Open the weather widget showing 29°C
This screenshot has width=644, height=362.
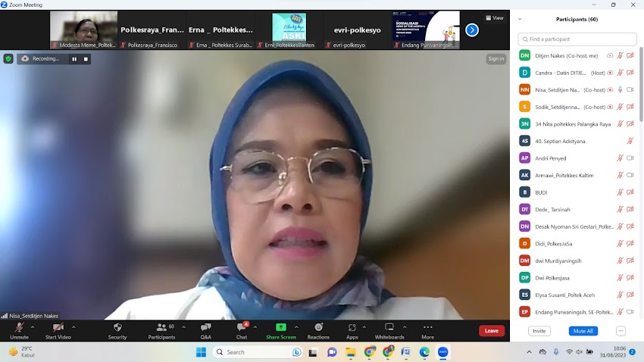(22, 351)
